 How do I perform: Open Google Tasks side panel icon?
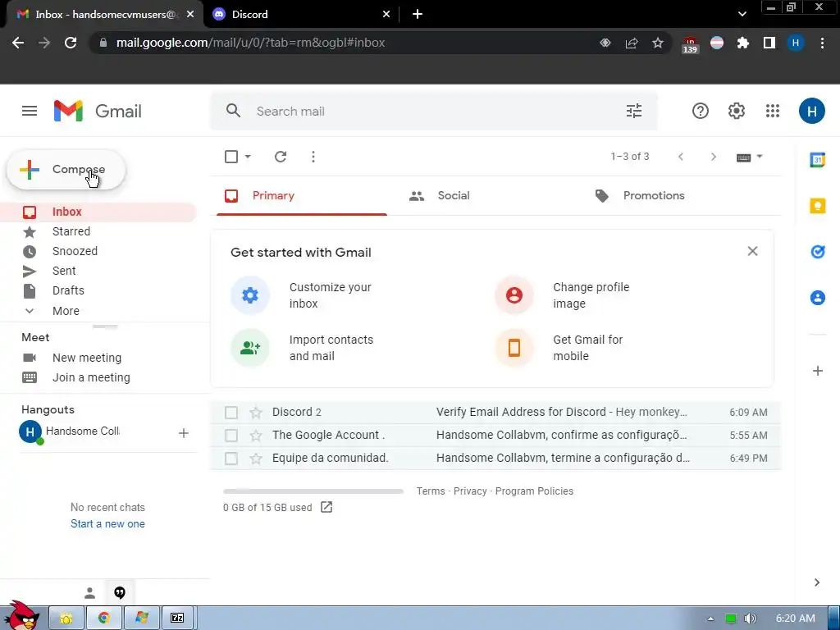click(817, 251)
